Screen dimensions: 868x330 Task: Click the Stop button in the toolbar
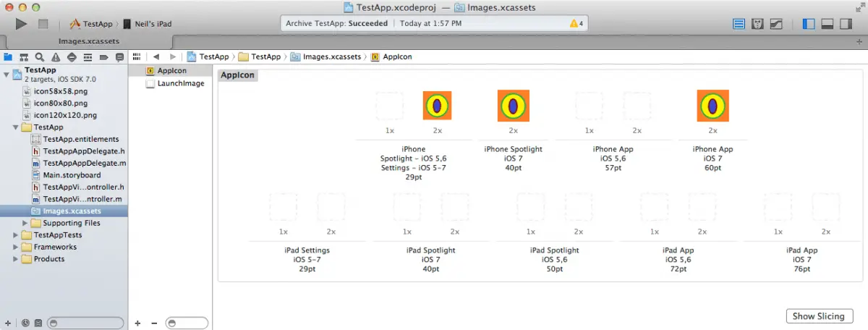point(43,24)
